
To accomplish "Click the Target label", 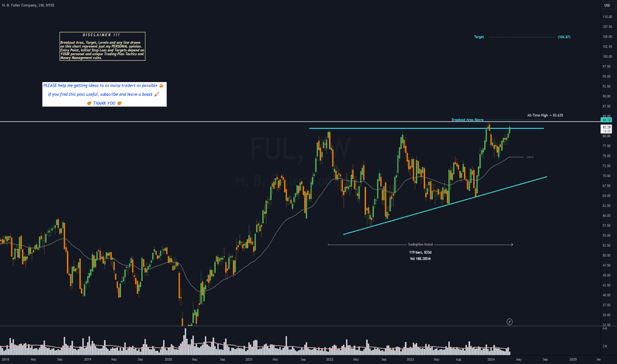I will (479, 37).
